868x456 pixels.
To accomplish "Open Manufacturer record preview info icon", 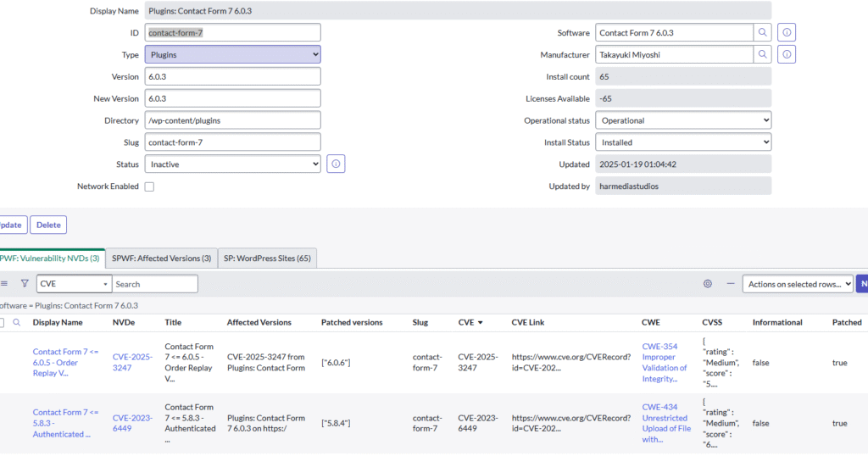I will (787, 55).
